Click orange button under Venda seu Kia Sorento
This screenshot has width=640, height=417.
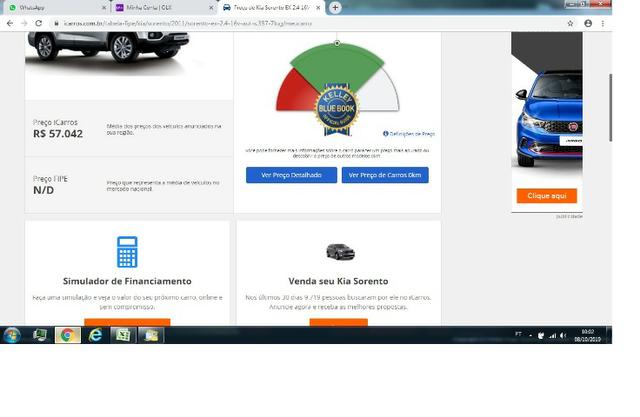(339, 322)
